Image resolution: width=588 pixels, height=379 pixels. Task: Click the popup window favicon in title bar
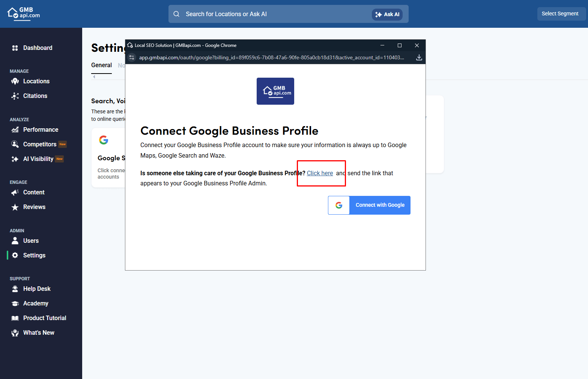[x=130, y=45]
